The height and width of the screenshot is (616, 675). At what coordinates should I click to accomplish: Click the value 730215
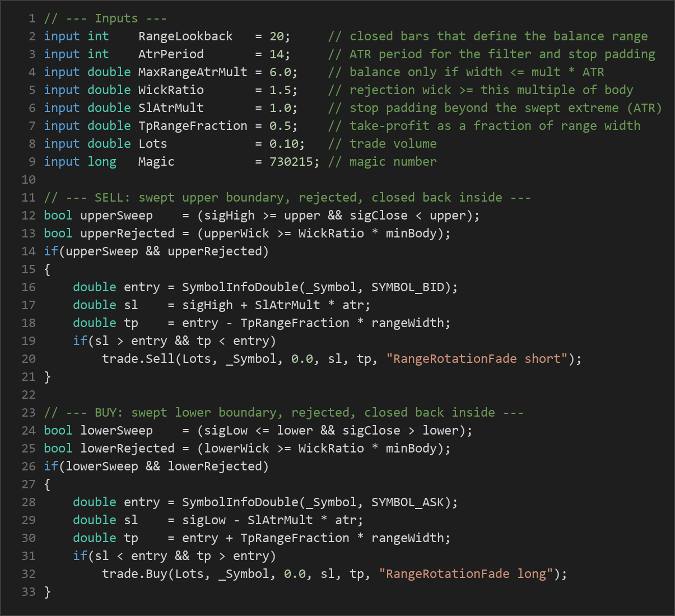(291, 162)
